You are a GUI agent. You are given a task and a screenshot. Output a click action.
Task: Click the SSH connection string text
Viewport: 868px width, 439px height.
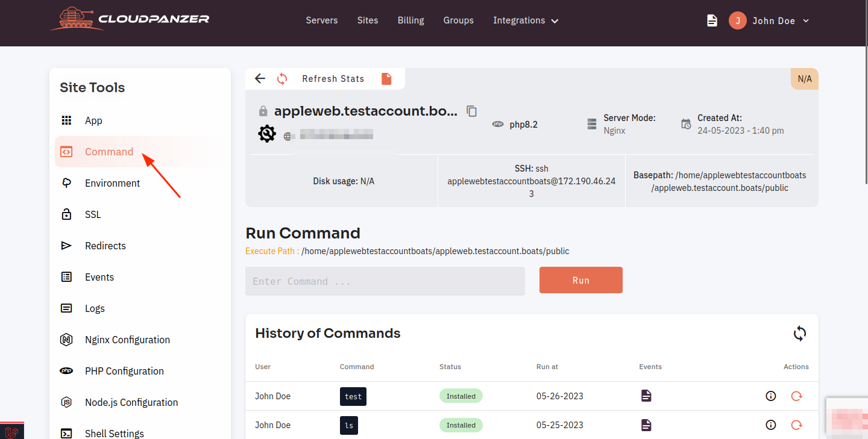[531, 181]
